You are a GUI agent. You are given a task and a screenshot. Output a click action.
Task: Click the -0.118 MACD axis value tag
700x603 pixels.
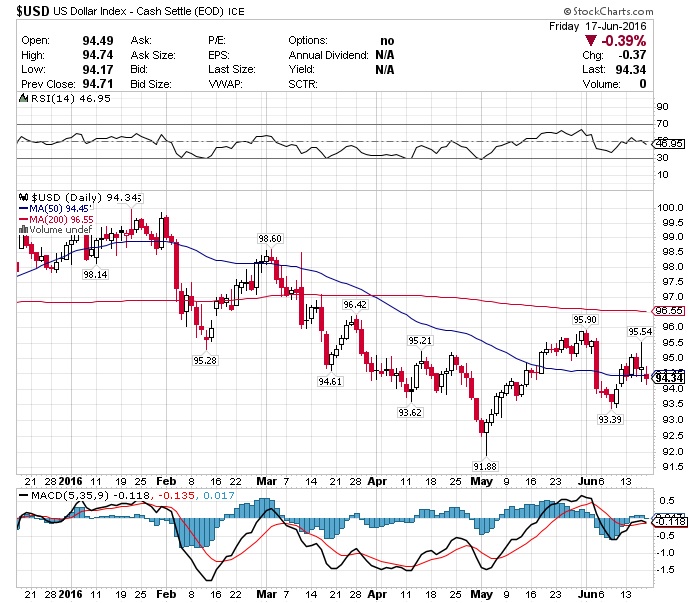[x=670, y=522]
